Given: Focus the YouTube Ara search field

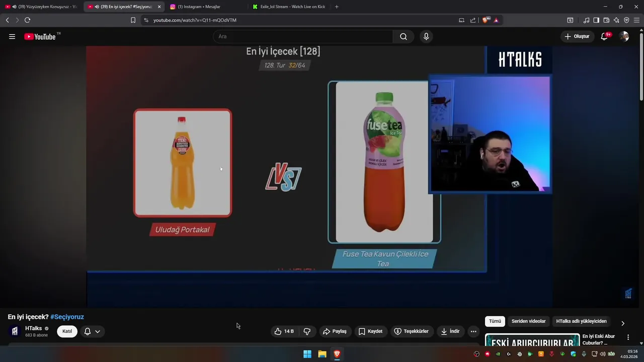Looking at the screenshot, I should point(303,36).
